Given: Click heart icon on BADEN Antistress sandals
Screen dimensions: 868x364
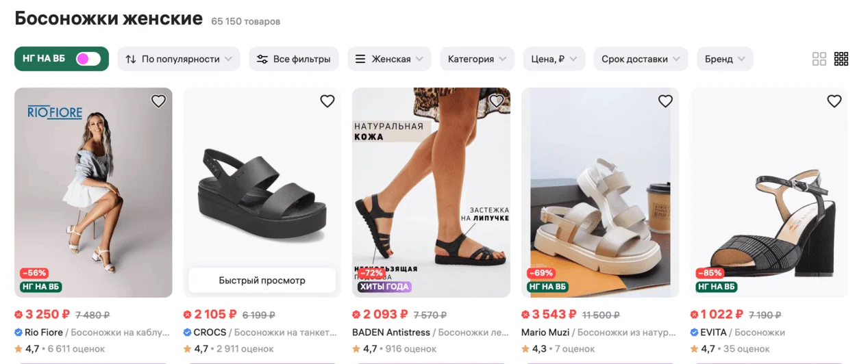Looking at the screenshot, I should coord(497,101).
